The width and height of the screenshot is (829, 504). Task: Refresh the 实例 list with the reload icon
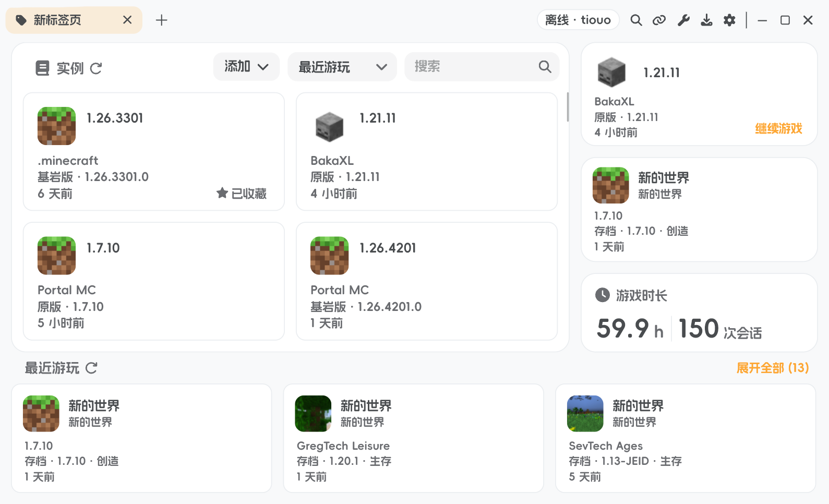tap(96, 68)
